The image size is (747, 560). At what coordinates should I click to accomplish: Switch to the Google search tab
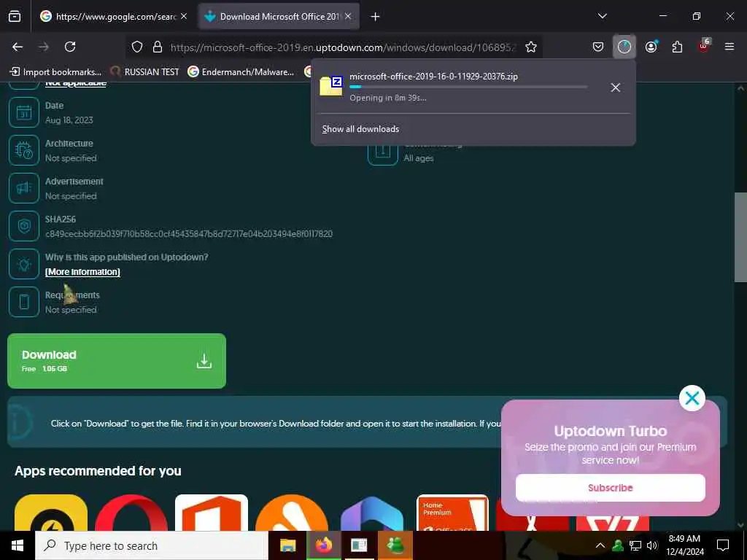[x=113, y=17]
